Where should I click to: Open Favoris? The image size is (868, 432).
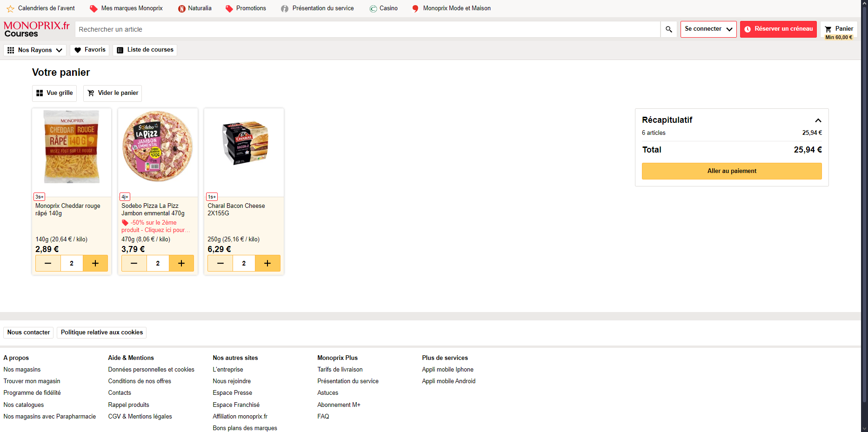point(90,50)
